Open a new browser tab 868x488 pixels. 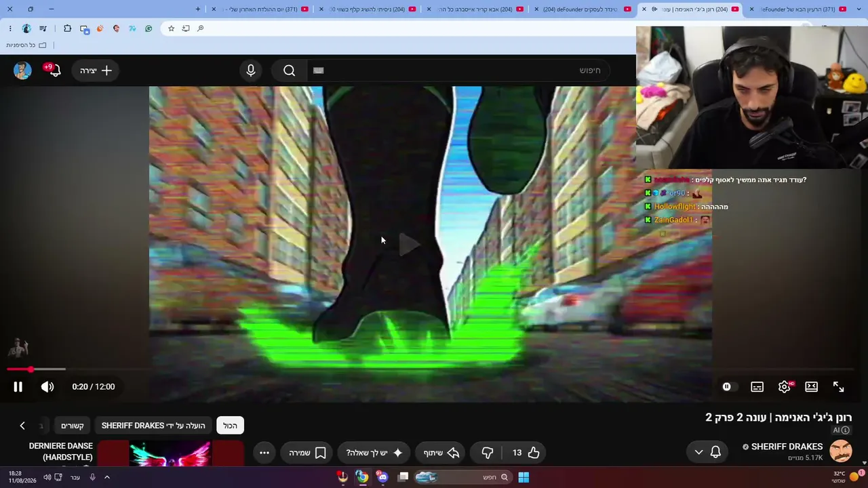[x=198, y=9]
